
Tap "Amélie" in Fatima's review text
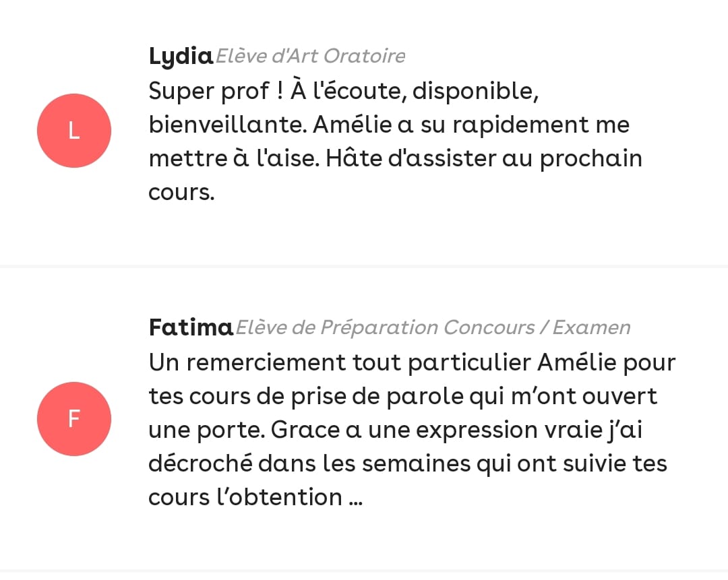coord(567,362)
